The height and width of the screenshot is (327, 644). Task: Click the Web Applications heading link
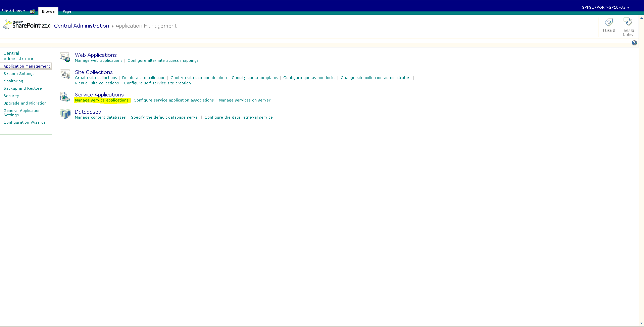click(x=96, y=55)
